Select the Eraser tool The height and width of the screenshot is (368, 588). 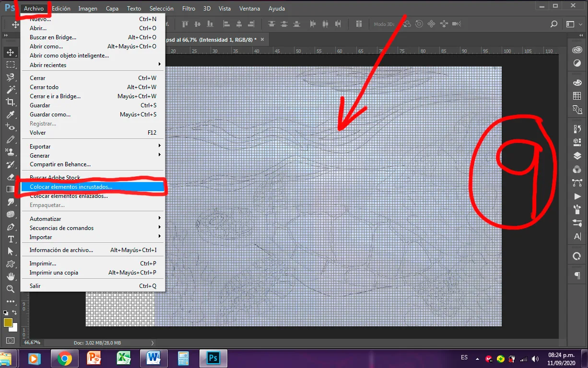[x=11, y=177]
